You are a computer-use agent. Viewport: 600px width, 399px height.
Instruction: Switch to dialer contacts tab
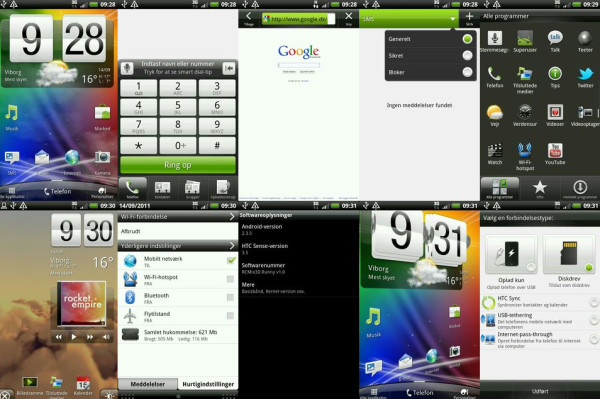pyautogui.click(x=162, y=189)
